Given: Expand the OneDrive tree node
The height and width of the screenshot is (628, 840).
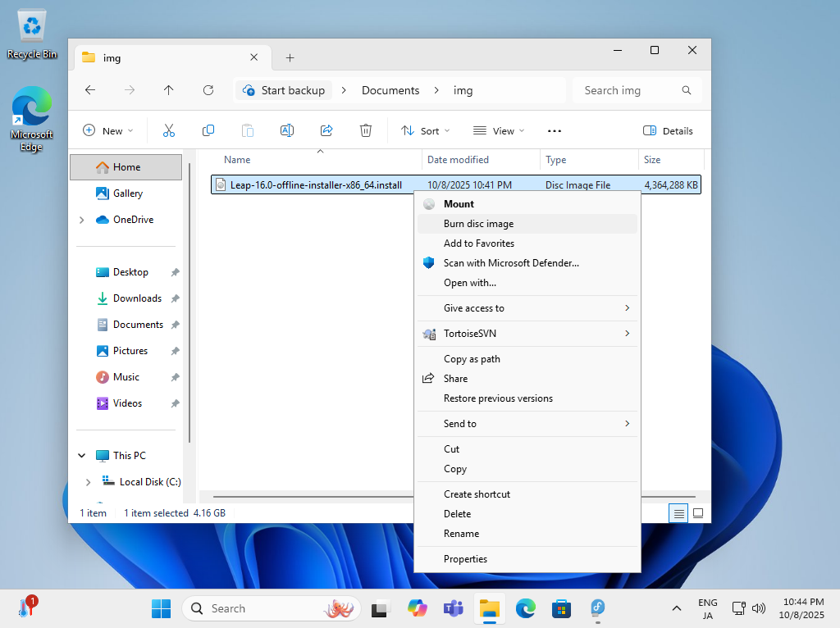Looking at the screenshot, I should point(81,220).
